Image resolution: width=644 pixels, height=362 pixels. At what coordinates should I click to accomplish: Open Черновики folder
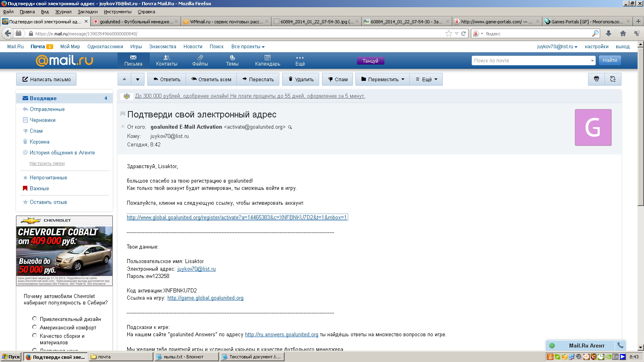coord(43,120)
